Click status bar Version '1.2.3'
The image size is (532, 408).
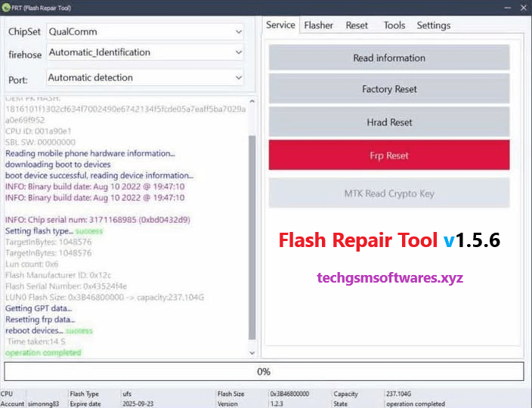tap(277, 404)
